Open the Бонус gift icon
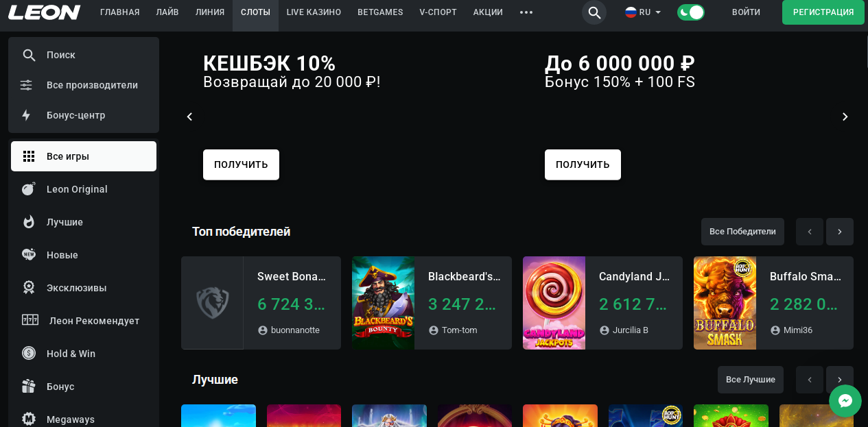 (28, 387)
